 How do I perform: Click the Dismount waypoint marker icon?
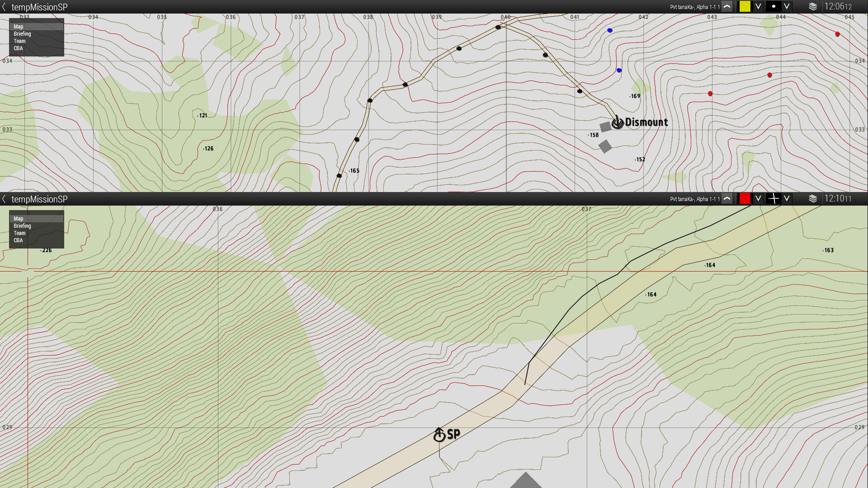[617, 122]
